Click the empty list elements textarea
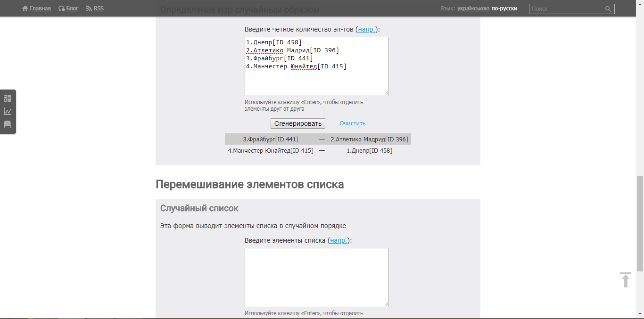Viewport: 644px width, 319px height. pyautogui.click(x=316, y=278)
